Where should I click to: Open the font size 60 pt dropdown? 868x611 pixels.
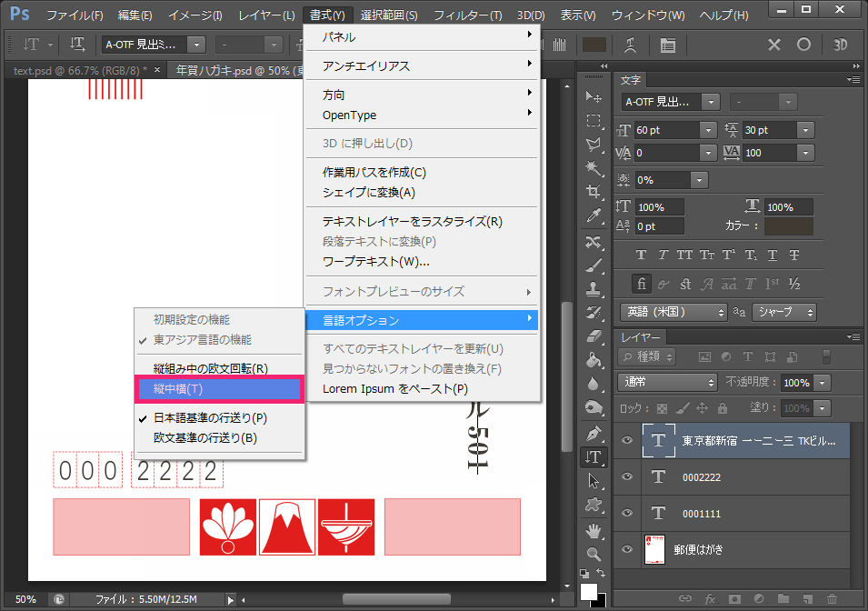[708, 130]
